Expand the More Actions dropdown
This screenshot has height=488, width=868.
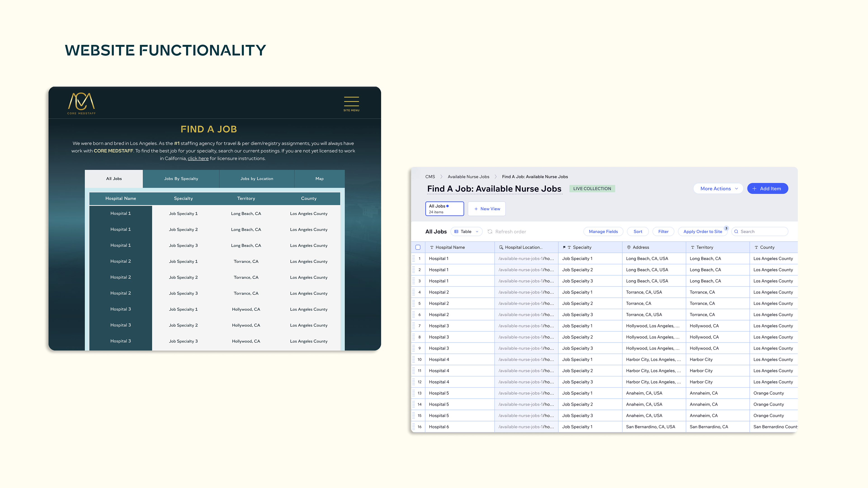tap(718, 189)
